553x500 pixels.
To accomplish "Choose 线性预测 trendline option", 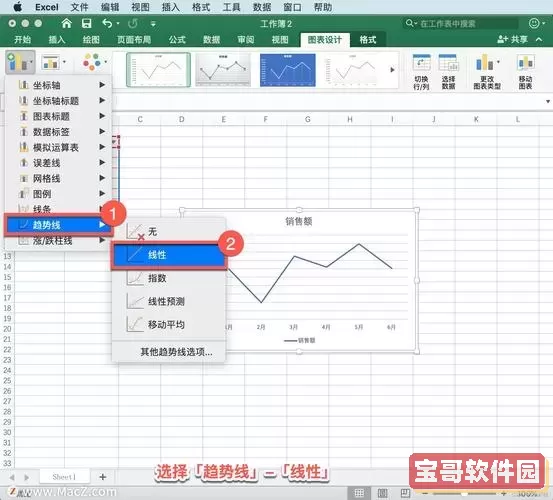I will tap(169, 301).
